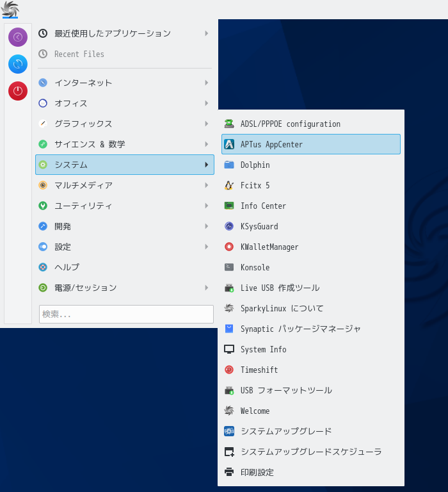Click the システムアップグレード blue icon

pyautogui.click(x=229, y=431)
